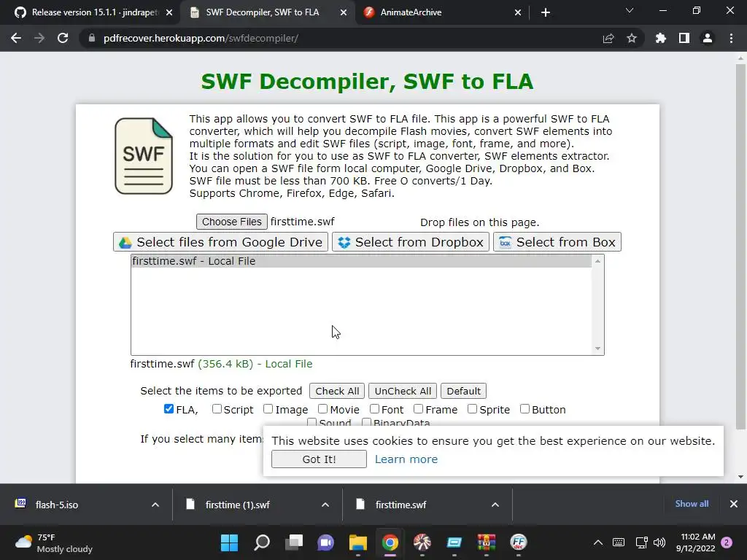The image size is (747, 560).
Task: Bookmark this page with star icon
Action: pos(632,38)
